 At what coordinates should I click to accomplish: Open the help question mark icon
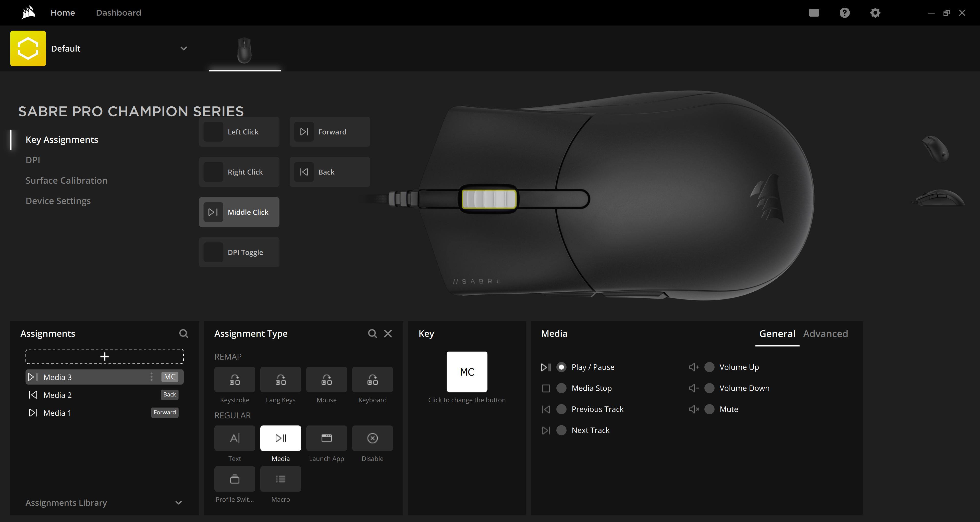coord(844,13)
